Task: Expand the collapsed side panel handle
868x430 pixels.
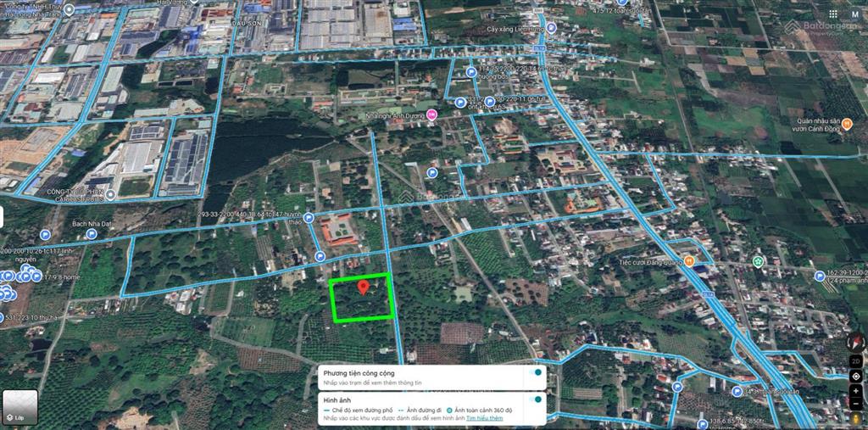Action: tap(3, 215)
